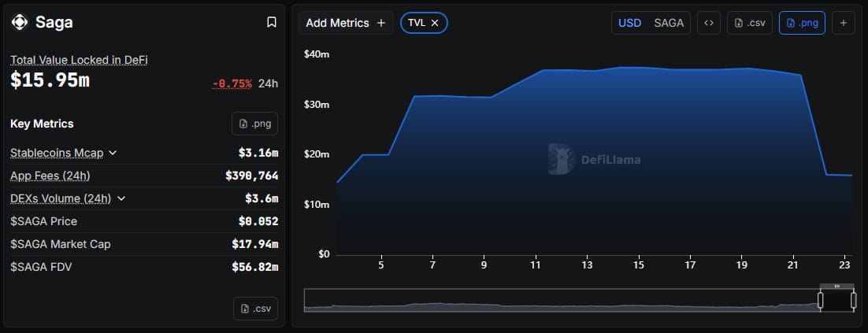Click the $SAGA FDV value $56.82m
This screenshot has width=868, height=333.
point(255,267)
